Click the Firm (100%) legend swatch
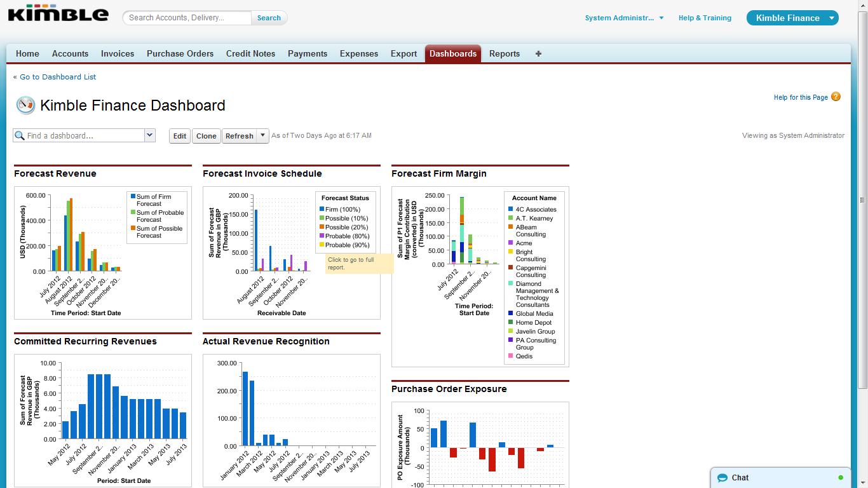 [322, 209]
